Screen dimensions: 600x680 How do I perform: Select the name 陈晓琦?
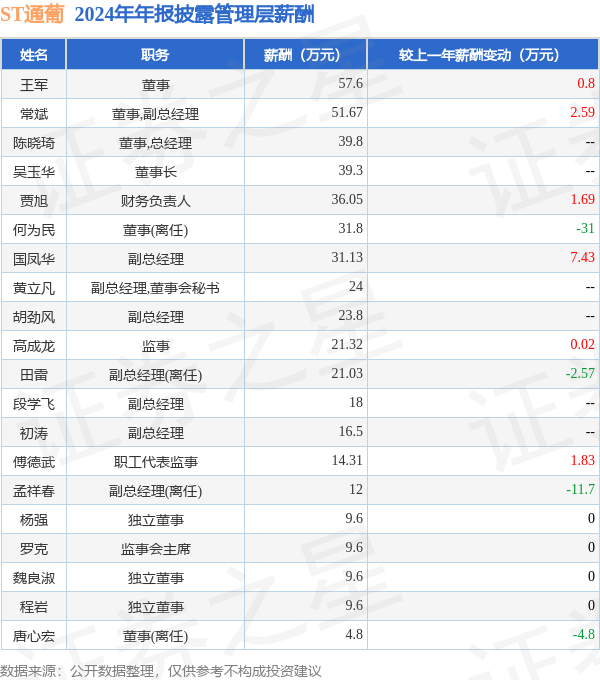[34, 143]
